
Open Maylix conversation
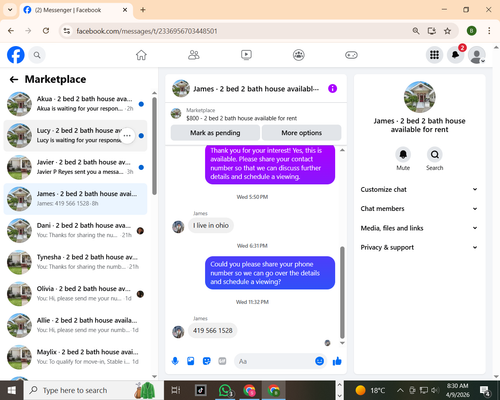point(75,357)
